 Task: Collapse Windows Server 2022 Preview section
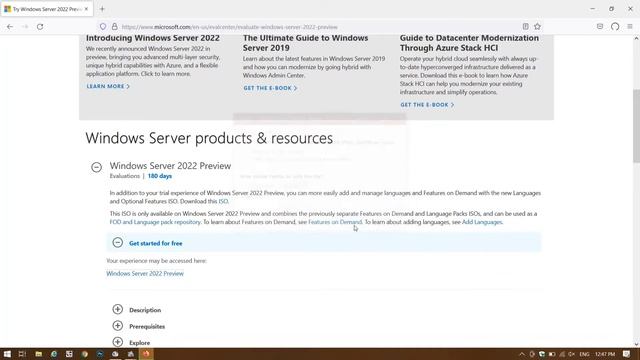[x=96, y=167]
